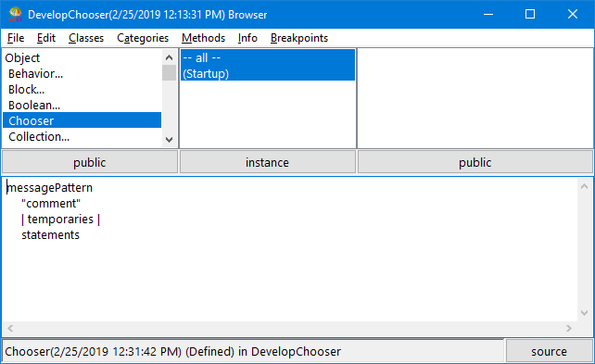Open the Info menu
This screenshot has width=595, height=364.
click(247, 38)
